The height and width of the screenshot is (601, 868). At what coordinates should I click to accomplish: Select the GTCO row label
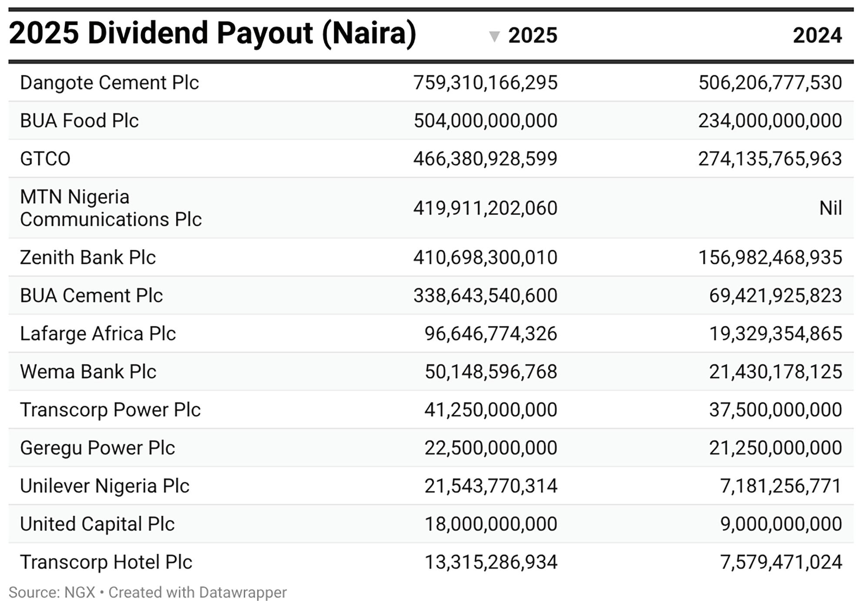click(45, 158)
